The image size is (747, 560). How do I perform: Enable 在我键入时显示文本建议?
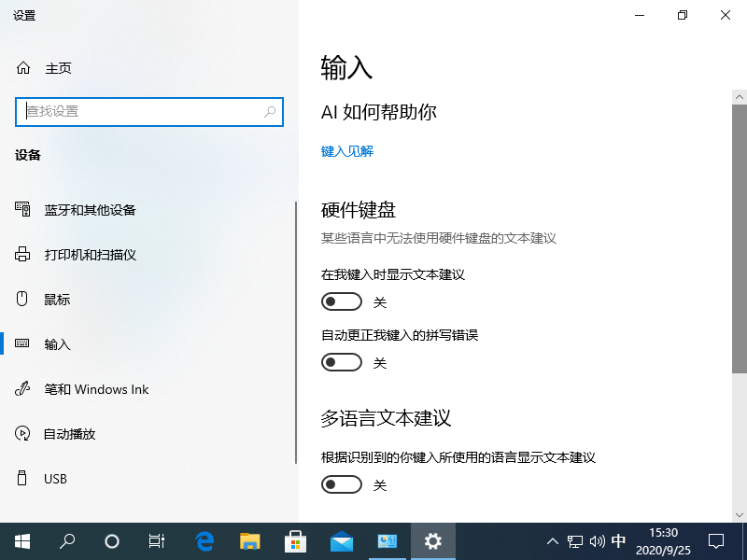[x=341, y=301]
